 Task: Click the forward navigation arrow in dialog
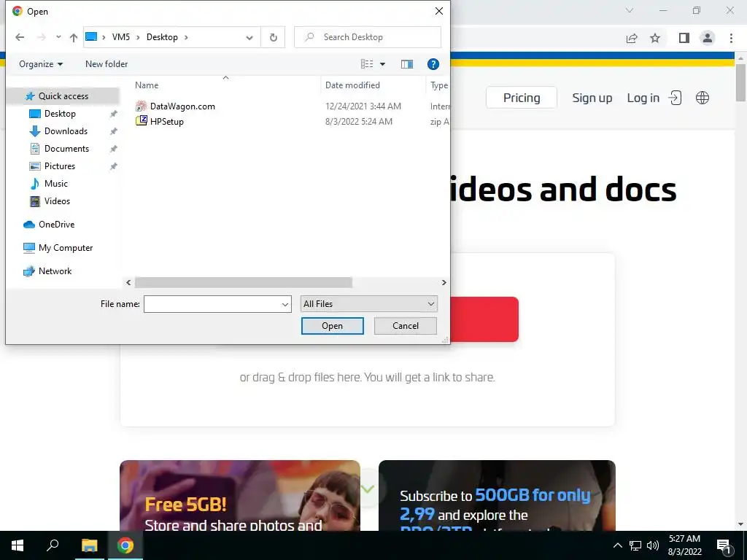[42, 37]
